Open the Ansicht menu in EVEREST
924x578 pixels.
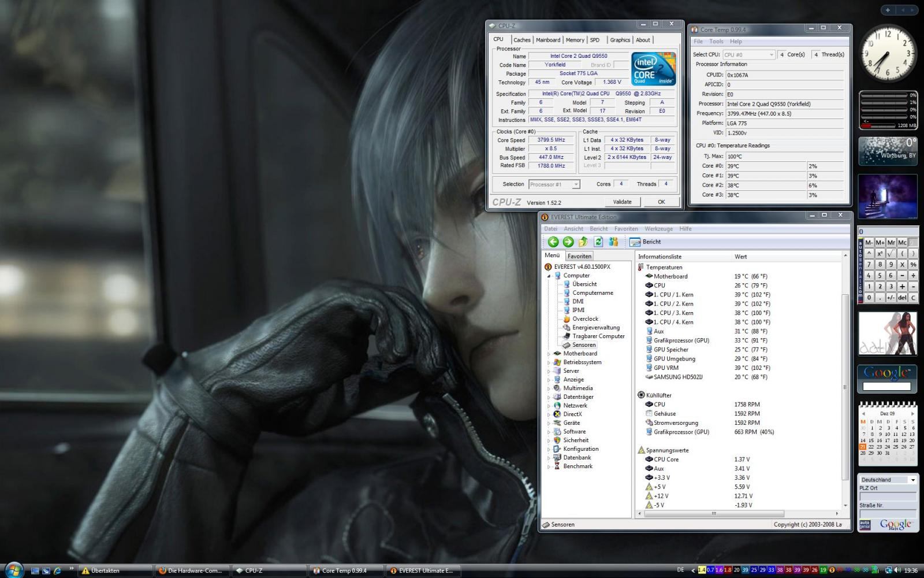tap(573, 229)
